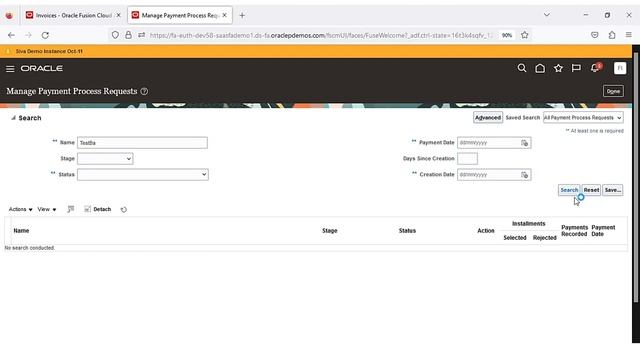The height and width of the screenshot is (360, 640).
Task: Click the Selected installments column header
Action: pyautogui.click(x=515, y=238)
